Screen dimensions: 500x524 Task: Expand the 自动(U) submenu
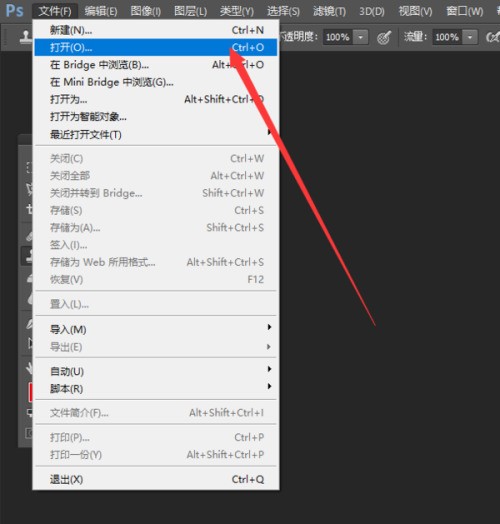pos(156,371)
